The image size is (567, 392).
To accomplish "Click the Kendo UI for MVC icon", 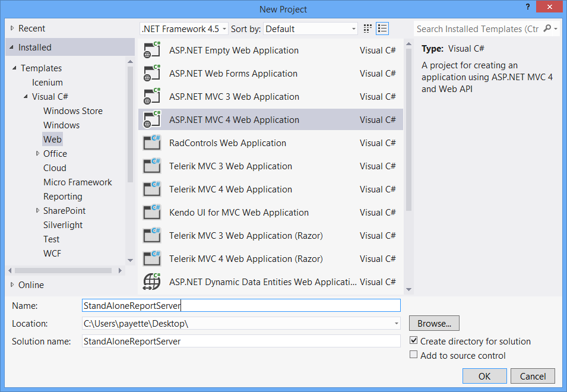I will click(x=152, y=213).
